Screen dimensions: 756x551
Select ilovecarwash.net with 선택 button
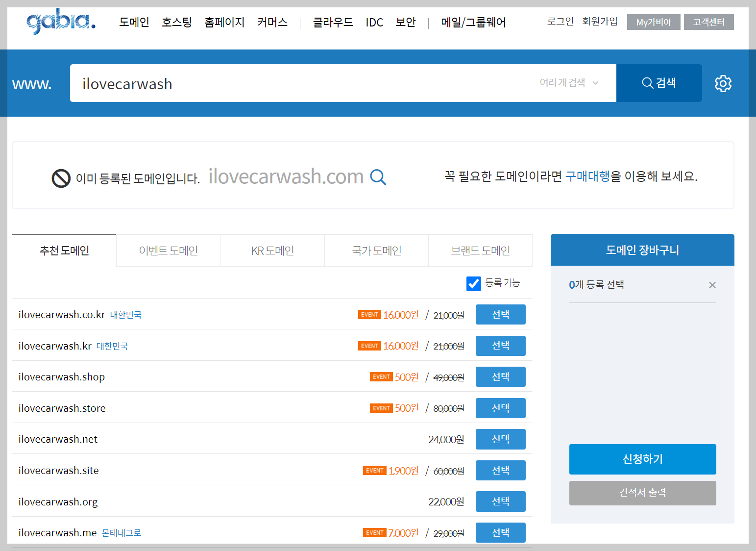[500, 439]
